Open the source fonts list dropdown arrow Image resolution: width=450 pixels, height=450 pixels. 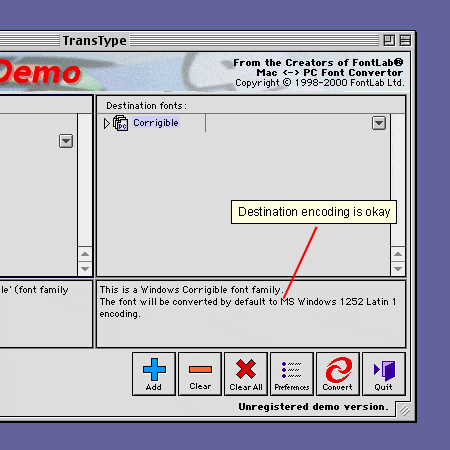click(x=66, y=141)
